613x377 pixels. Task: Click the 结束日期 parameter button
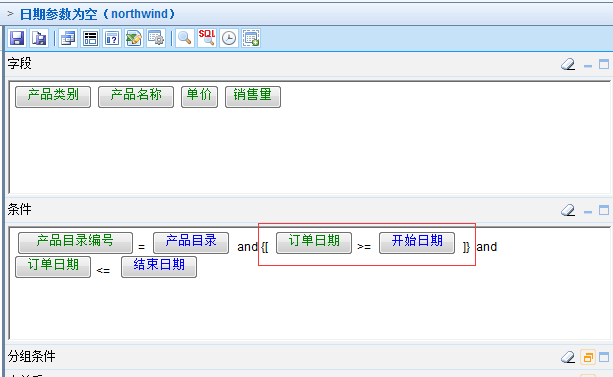point(159,267)
